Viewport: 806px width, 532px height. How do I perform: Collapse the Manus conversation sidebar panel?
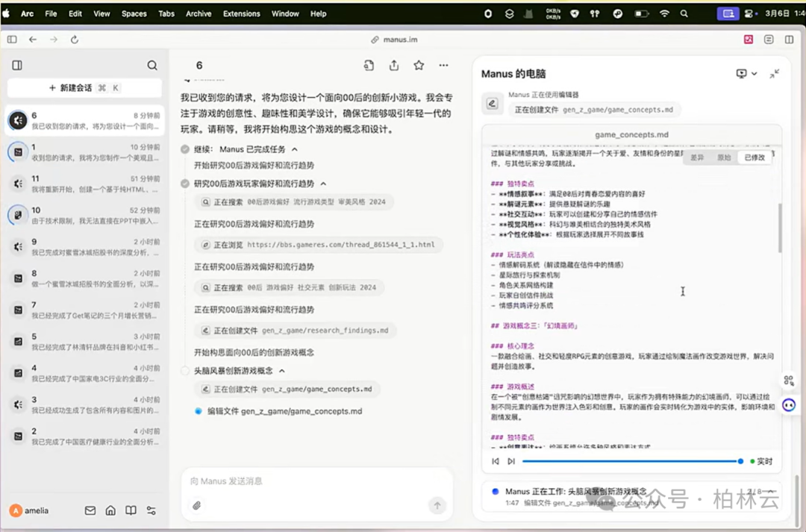pos(17,65)
